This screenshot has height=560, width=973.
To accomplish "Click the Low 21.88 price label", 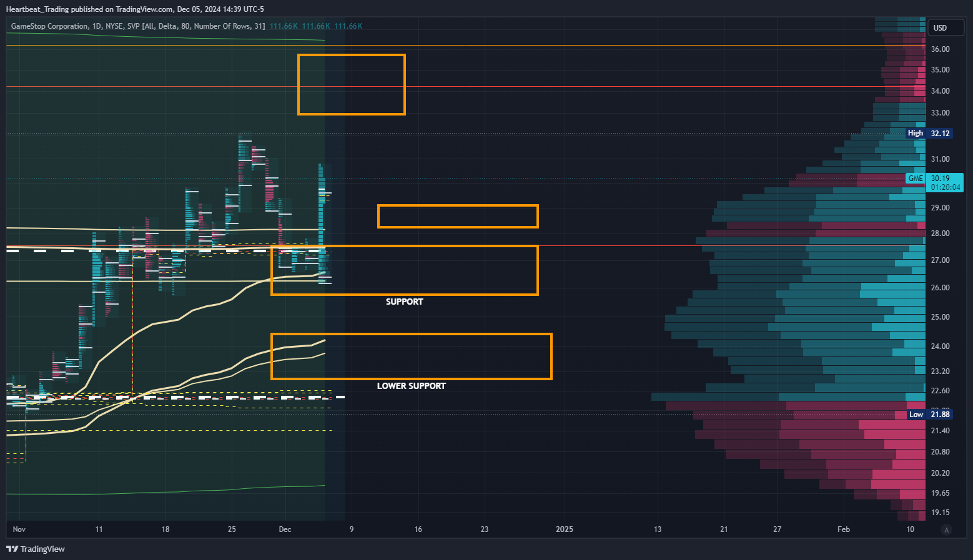I will (929, 415).
